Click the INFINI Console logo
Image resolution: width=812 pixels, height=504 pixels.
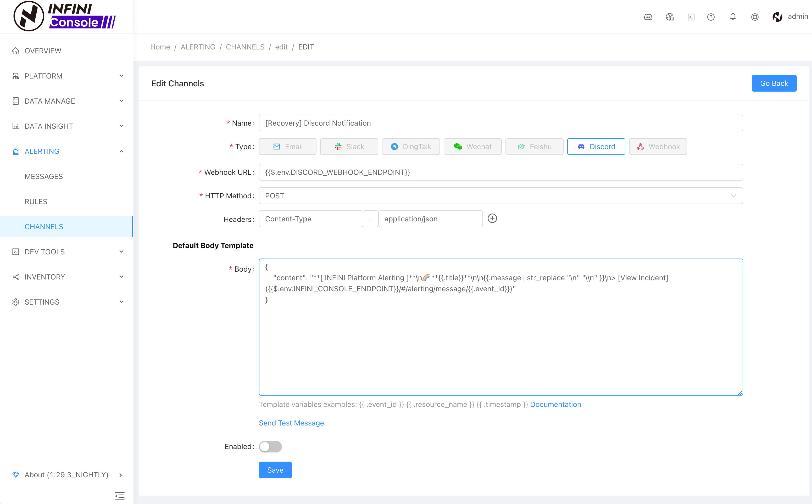point(65,16)
